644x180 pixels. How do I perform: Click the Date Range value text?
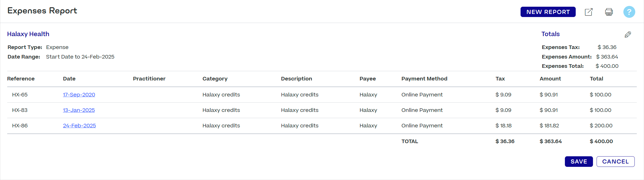pyautogui.click(x=80, y=57)
